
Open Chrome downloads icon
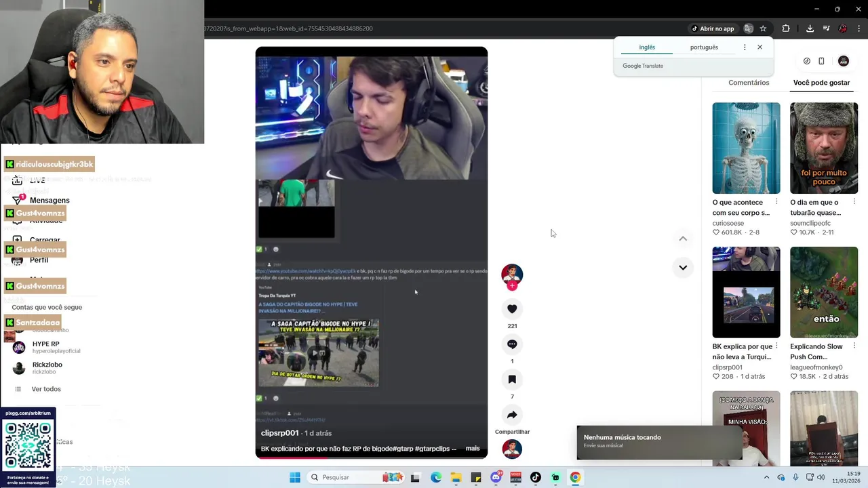(810, 28)
